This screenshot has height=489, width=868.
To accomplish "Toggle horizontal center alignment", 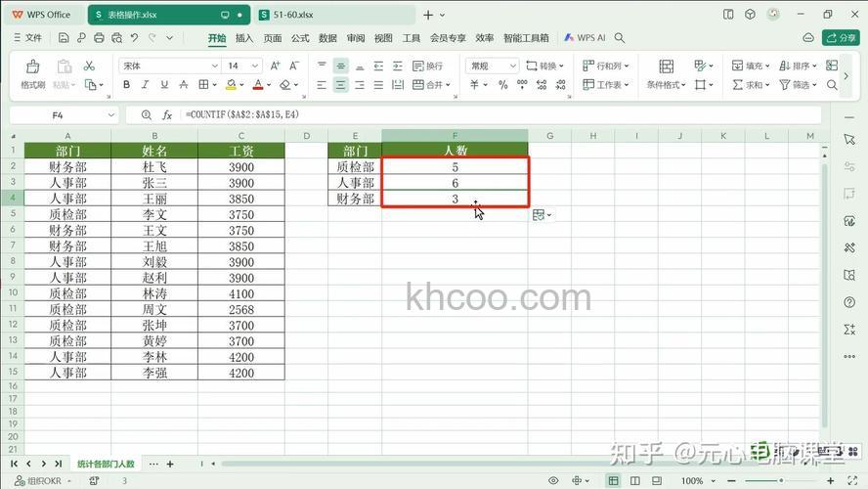I will click(x=341, y=85).
